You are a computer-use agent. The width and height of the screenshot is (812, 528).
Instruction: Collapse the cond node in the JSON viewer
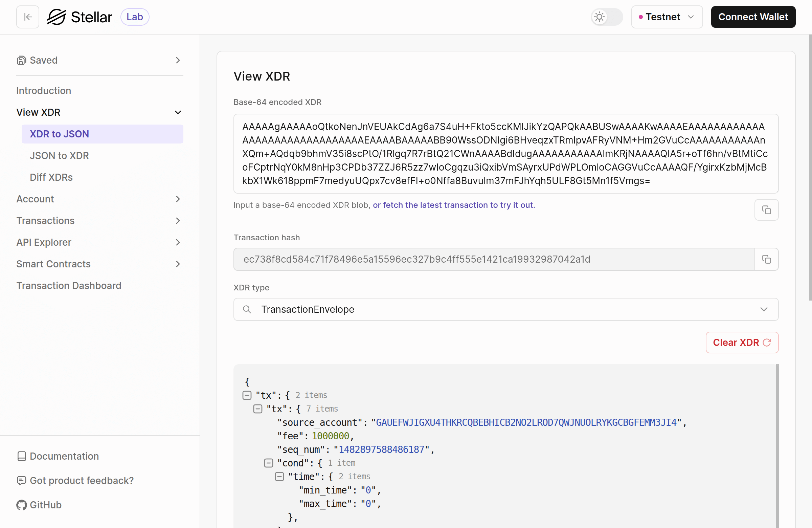click(x=269, y=463)
